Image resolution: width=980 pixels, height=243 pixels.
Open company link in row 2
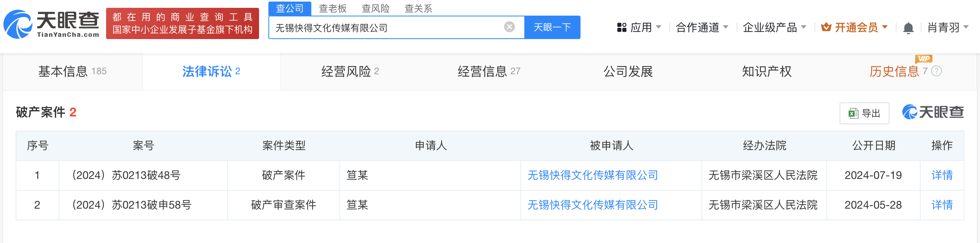pos(593,205)
